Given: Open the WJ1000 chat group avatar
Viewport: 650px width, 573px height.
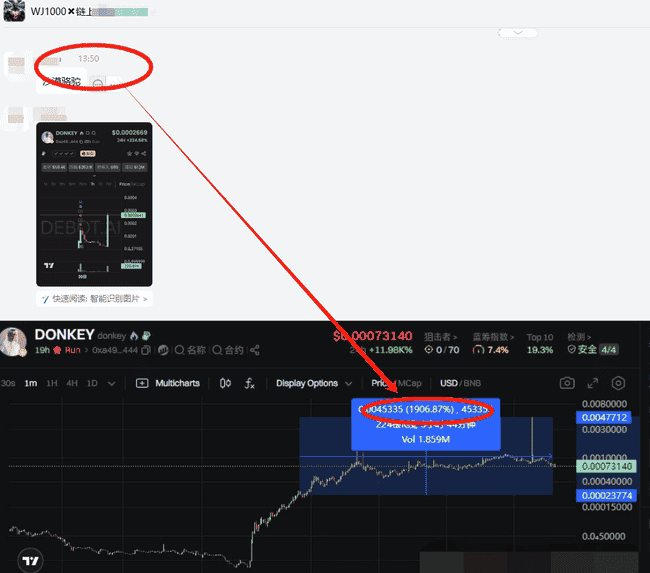Looking at the screenshot, I should [x=15, y=11].
